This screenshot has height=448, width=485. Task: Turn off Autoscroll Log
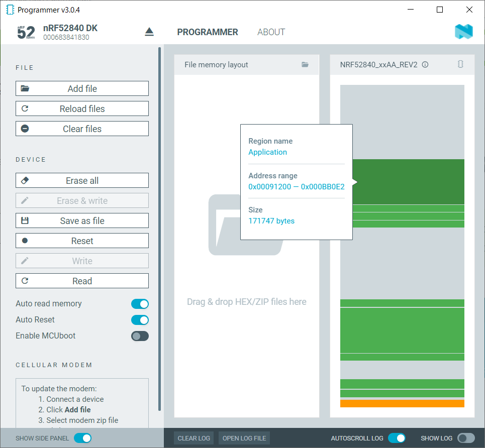tap(397, 438)
